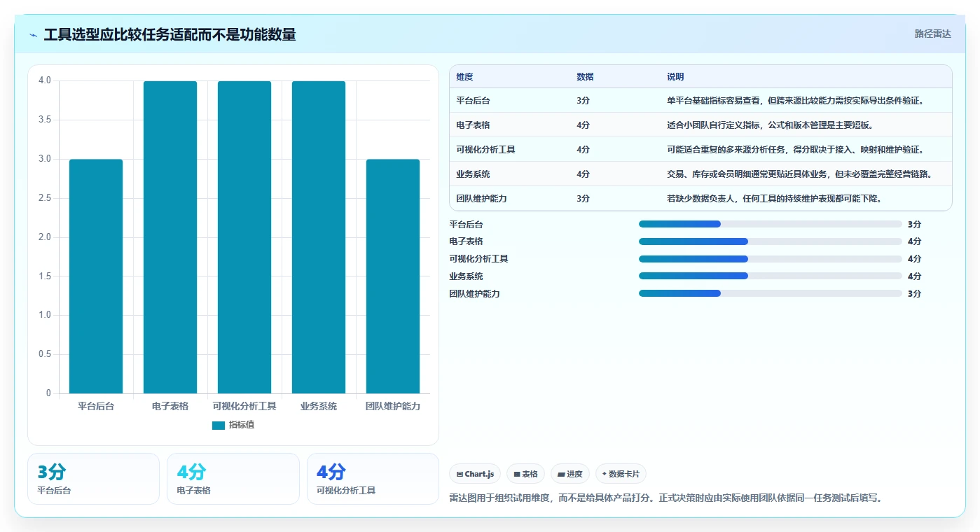Open the 4分 电子表格 data card
This screenshot has height=532, width=980.
point(233,479)
